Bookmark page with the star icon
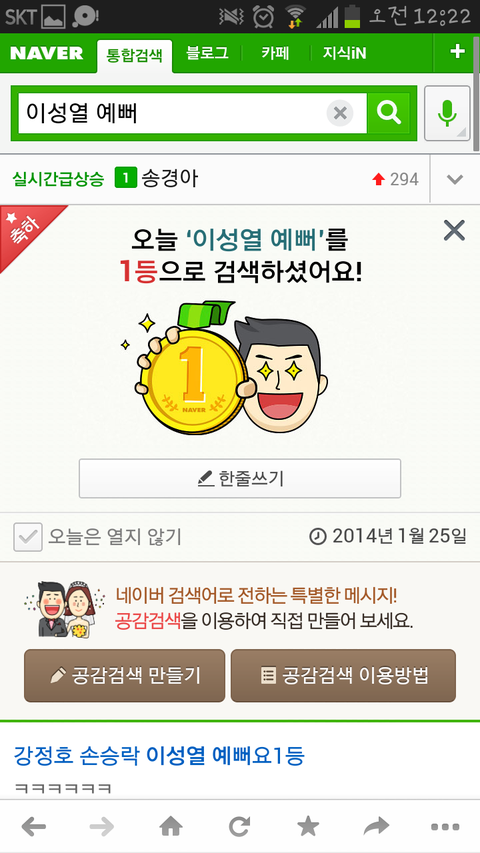This screenshot has width=480, height=853. point(308,827)
